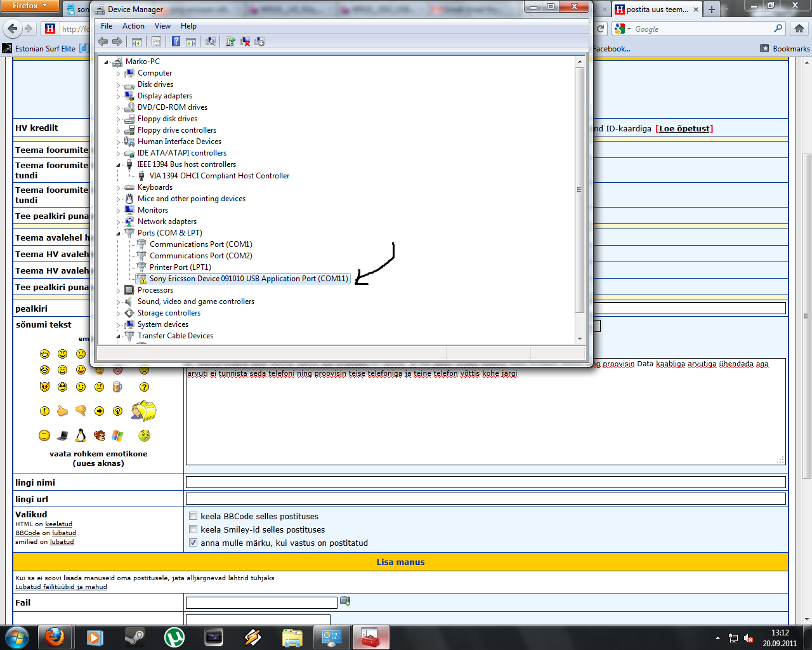The image size is (812, 650).
Task: Insert the Linux penguin emoticon
Action: 81,435
